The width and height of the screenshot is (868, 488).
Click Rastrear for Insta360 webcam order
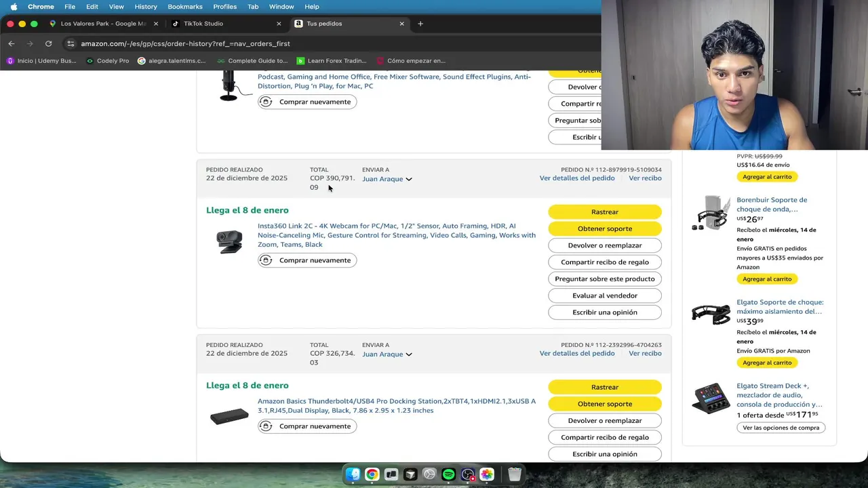tap(605, 212)
